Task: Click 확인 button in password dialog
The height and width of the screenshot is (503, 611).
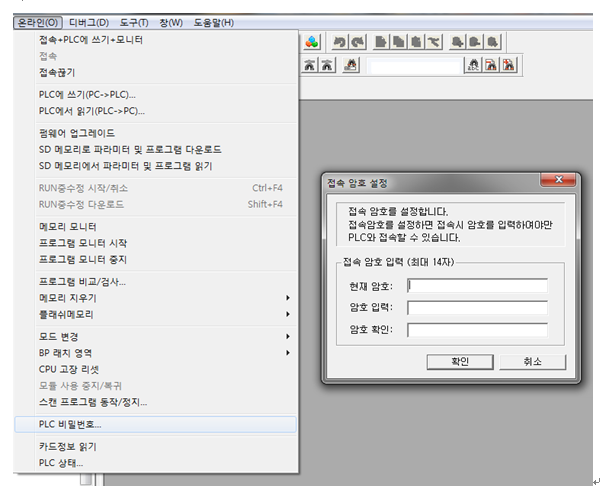Action: pyautogui.click(x=460, y=362)
